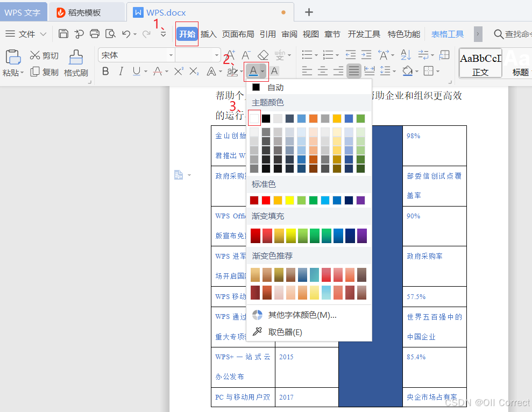Click the WPS 文字 home button
This screenshot has width=532, height=412.
tap(23, 12)
